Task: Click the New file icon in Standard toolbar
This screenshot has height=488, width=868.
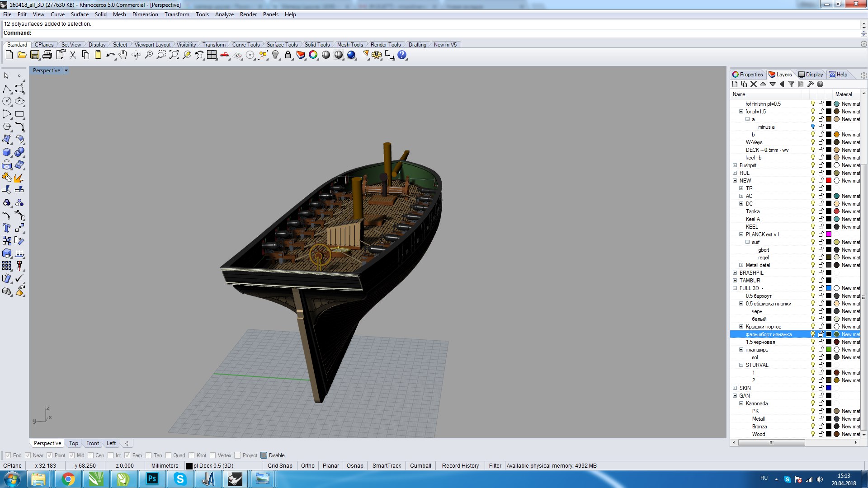Action: 9,55
